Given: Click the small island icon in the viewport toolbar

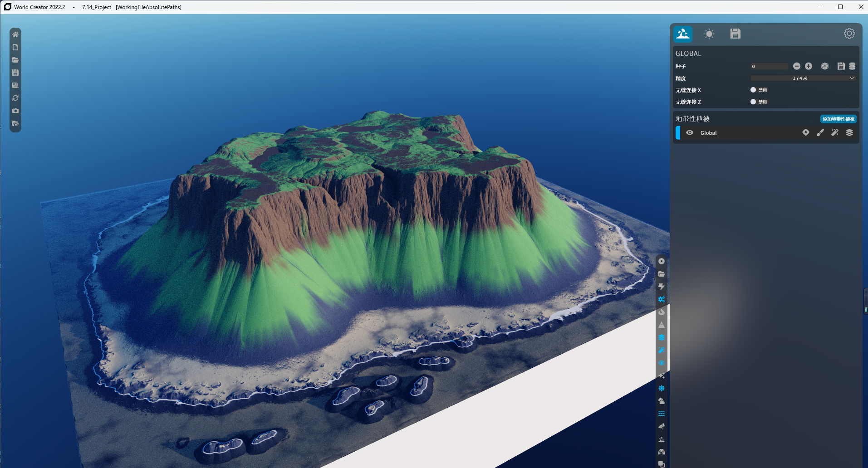Looking at the screenshot, I should [662, 439].
